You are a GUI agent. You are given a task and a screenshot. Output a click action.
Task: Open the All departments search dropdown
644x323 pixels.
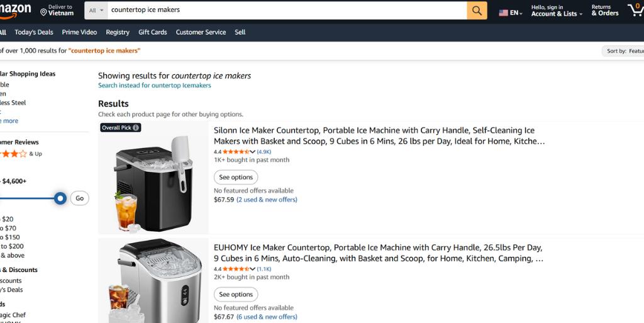point(96,10)
